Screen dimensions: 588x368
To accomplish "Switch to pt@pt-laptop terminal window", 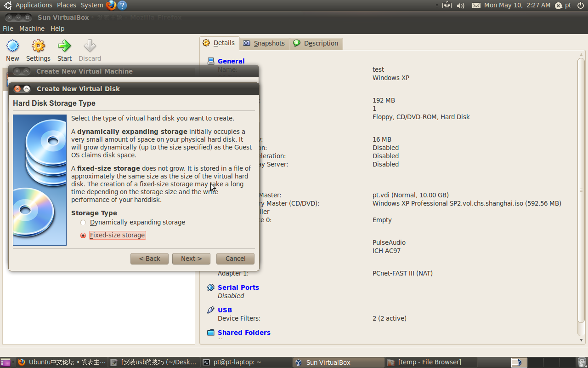I will tap(246, 362).
